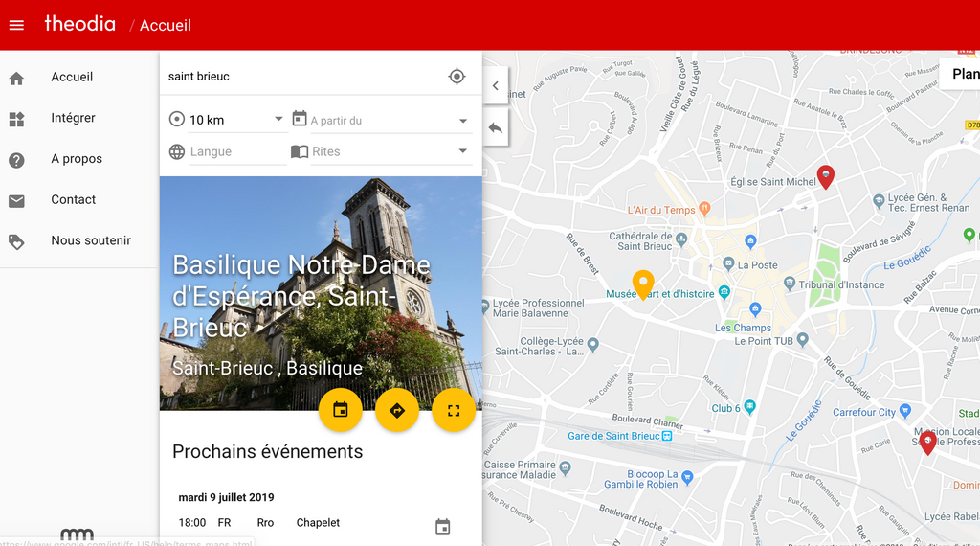The width and height of the screenshot is (980, 546).
Task: Click the yellow directions arrow button
Action: pos(397,410)
